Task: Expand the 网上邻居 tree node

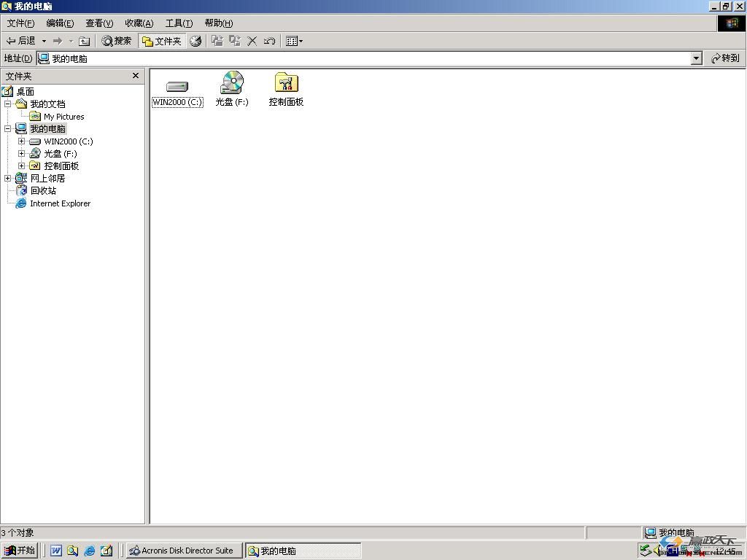Action: point(7,178)
